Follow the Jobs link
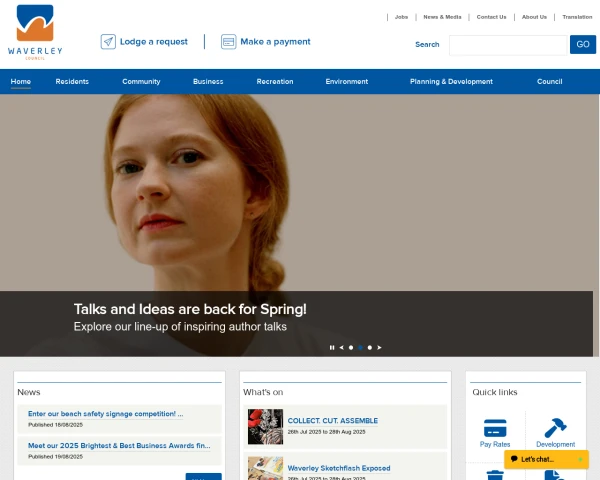The image size is (600, 480). tap(401, 17)
